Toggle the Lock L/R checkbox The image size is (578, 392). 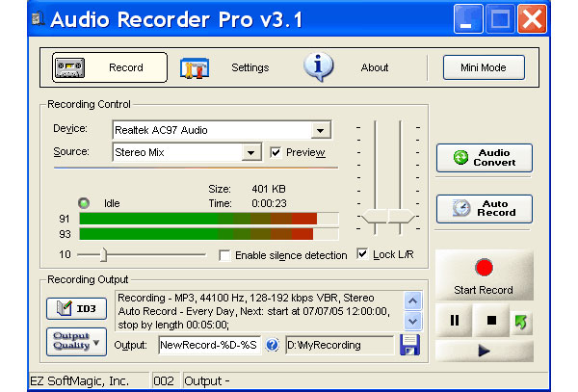(x=362, y=254)
